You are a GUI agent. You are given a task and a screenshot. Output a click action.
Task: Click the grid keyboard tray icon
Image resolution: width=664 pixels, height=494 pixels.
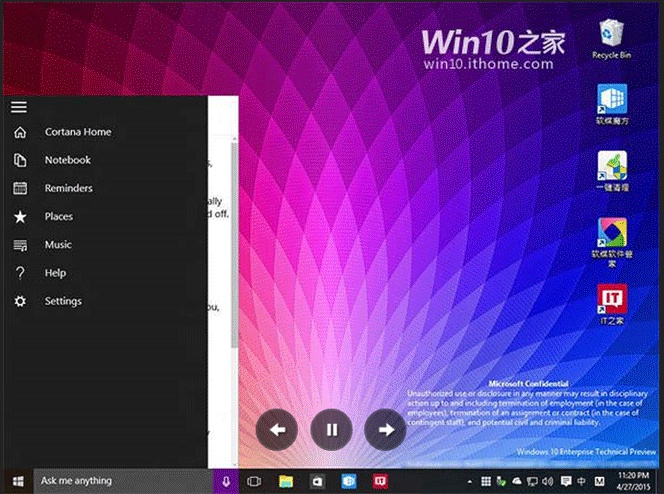[x=486, y=481]
